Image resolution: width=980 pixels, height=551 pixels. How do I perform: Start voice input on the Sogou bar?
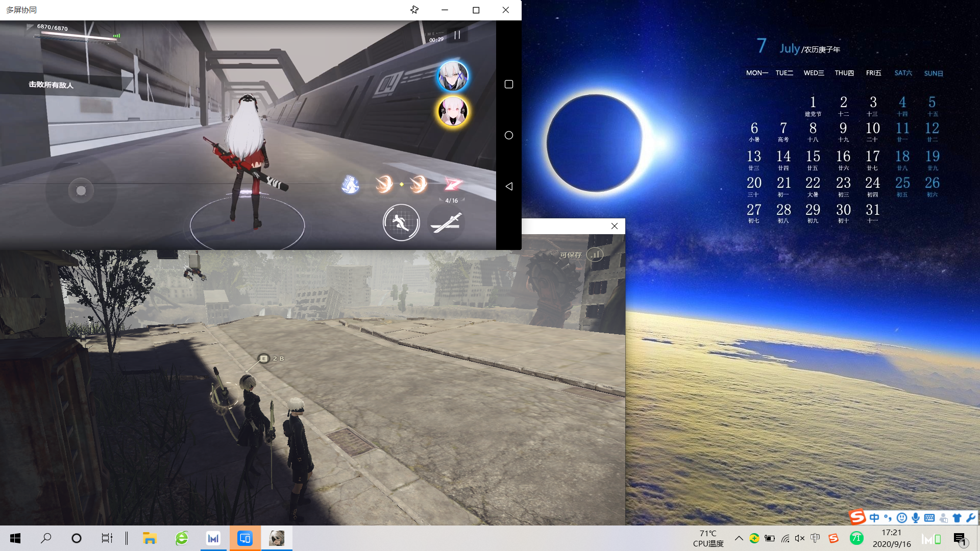coord(916,518)
